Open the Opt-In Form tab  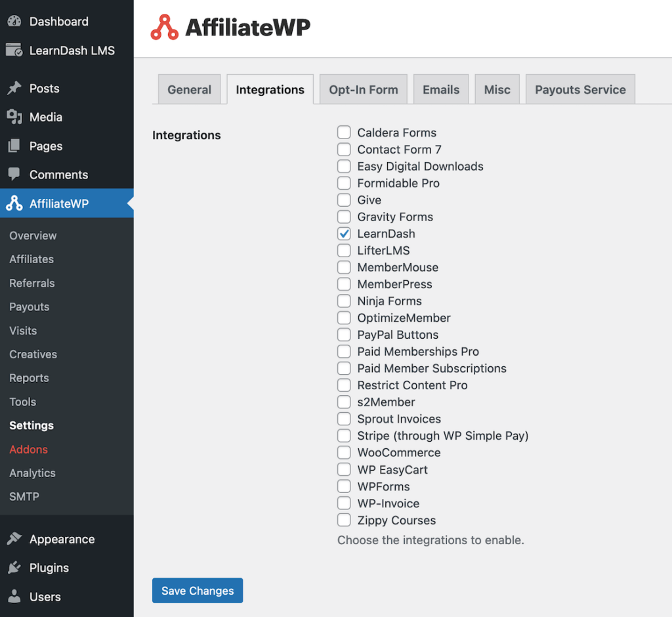pyautogui.click(x=364, y=89)
